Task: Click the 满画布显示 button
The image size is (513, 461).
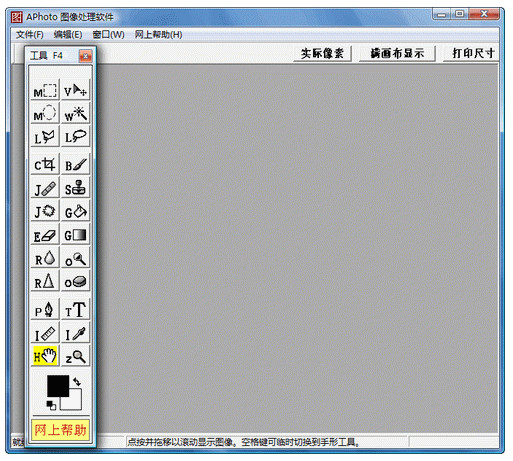Action: click(397, 53)
